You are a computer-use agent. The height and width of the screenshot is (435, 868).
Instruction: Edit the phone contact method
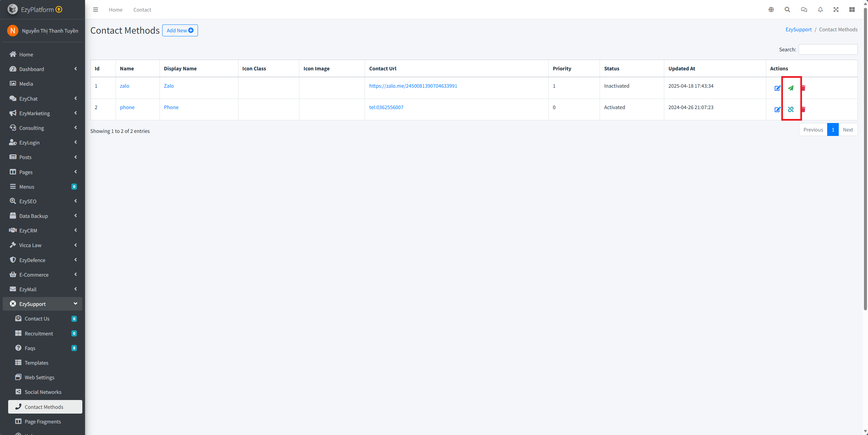pos(778,109)
